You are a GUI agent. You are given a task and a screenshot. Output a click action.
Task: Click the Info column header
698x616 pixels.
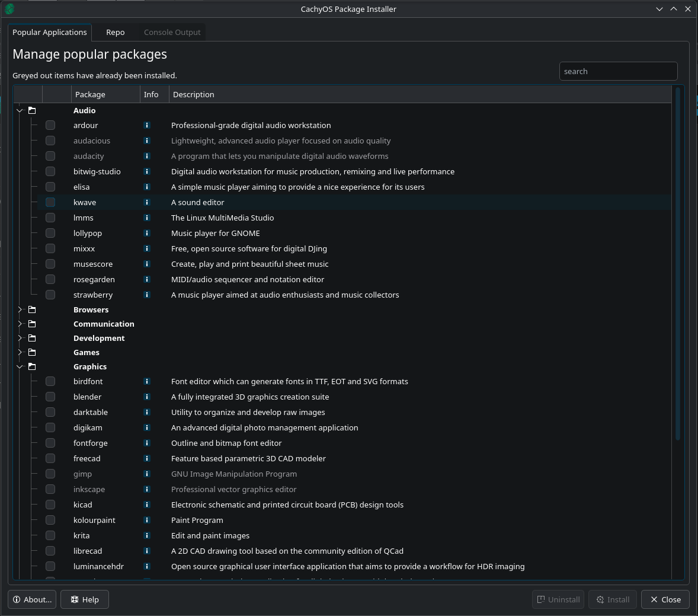pos(155,94)
